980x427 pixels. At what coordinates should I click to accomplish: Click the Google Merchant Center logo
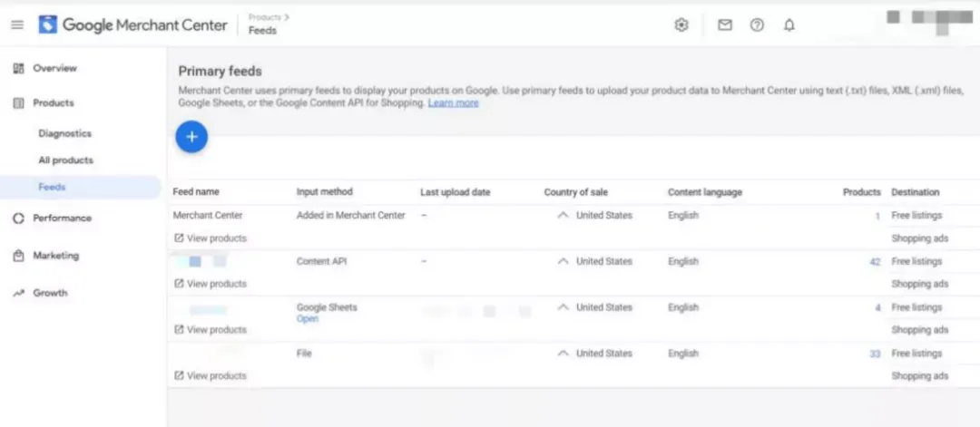pyautogui.click(x=133, y=25)
